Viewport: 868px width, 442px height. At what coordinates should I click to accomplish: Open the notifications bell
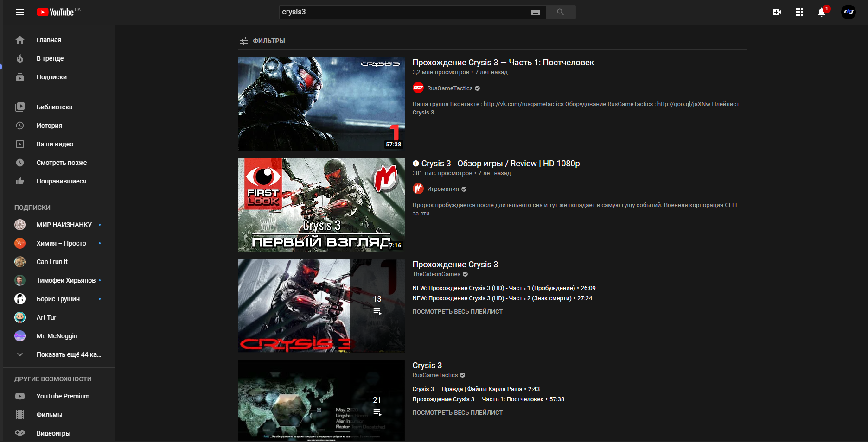[822, 12]
